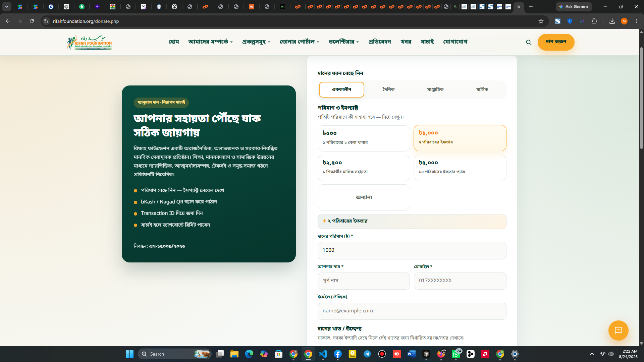Open Settings gear from taskbar

point(515,354)
